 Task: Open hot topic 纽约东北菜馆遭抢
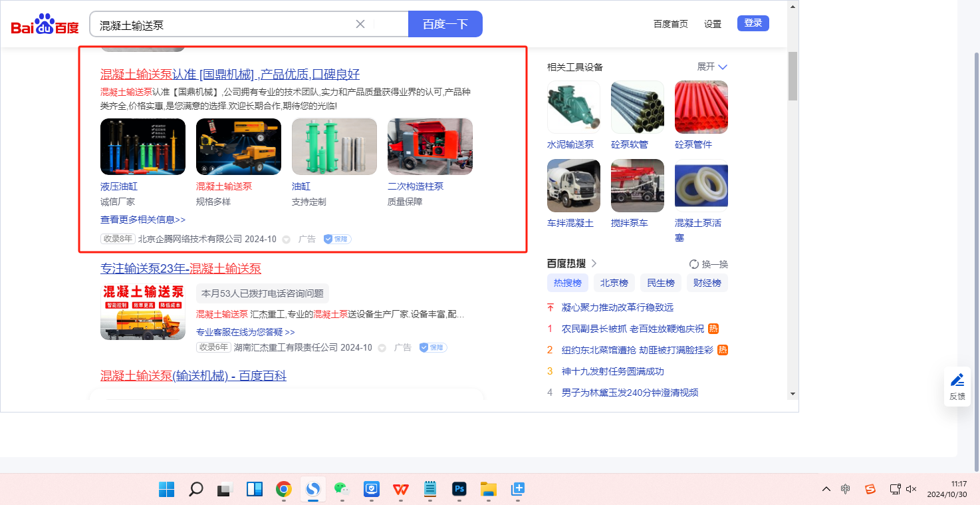(638, 350)
